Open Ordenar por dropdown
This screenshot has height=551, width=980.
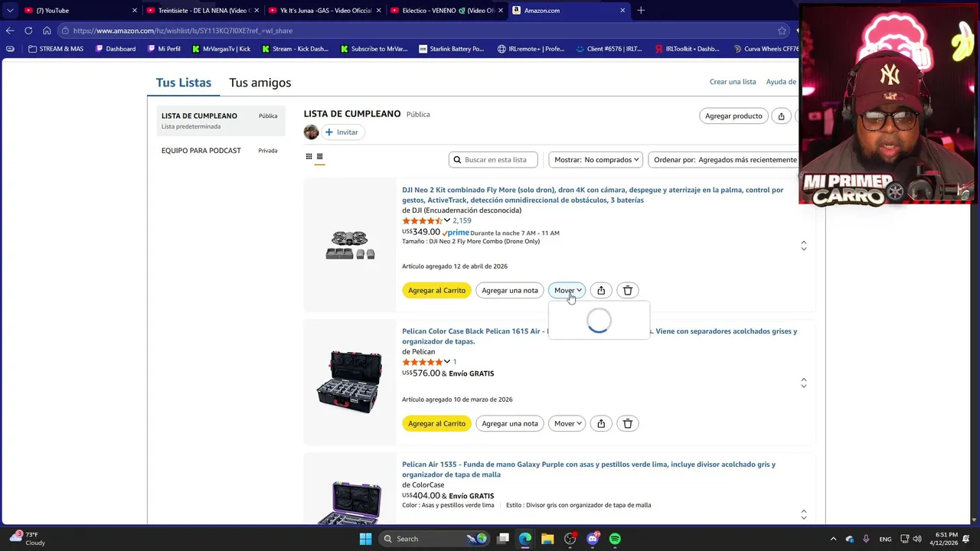[724, 160]
